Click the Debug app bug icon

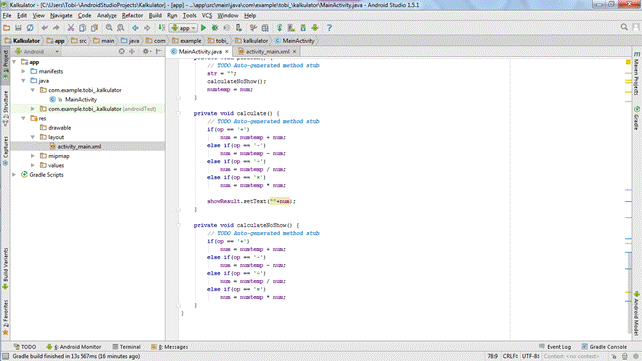[x=215, y=28]
